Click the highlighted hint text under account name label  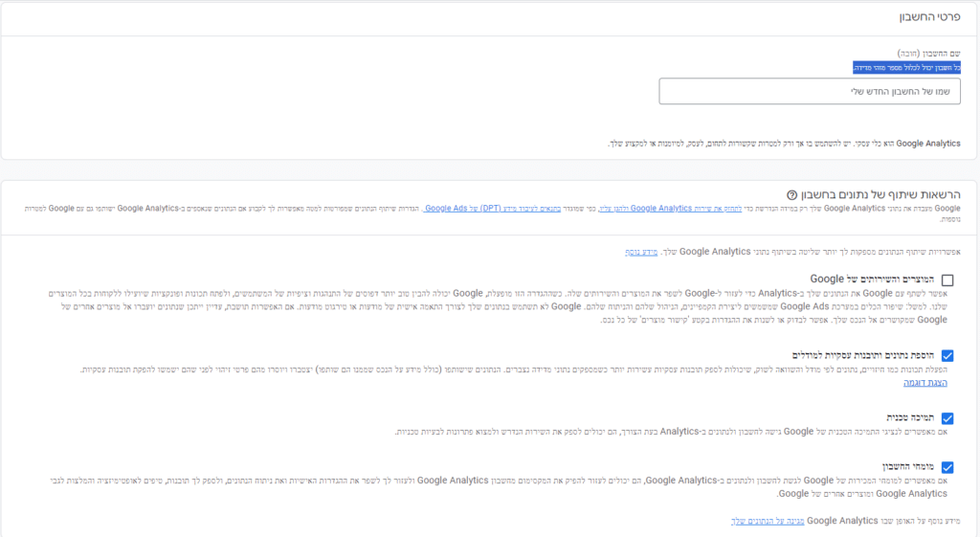[906, 68]
